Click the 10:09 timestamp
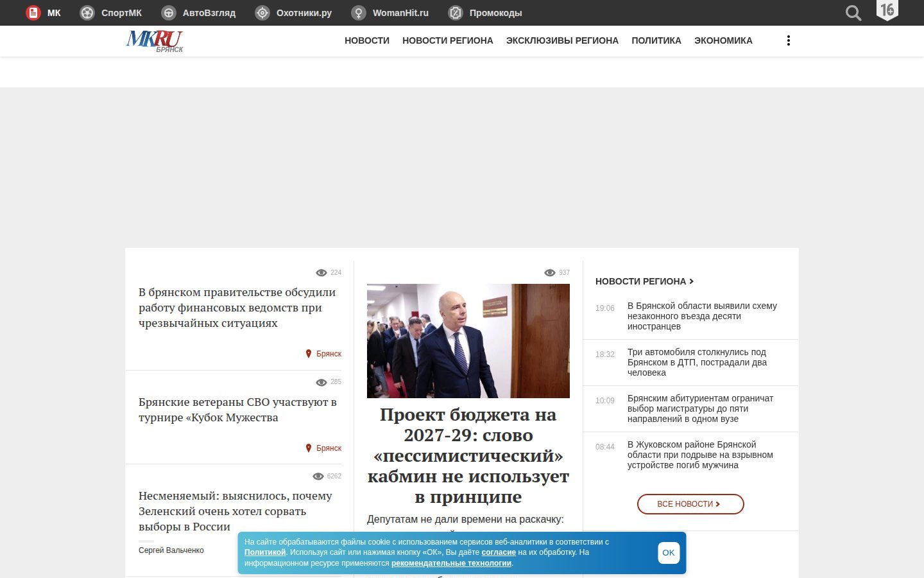Image resolution: width=924 pixels, height=578 pixels. (x=605, y=401)
